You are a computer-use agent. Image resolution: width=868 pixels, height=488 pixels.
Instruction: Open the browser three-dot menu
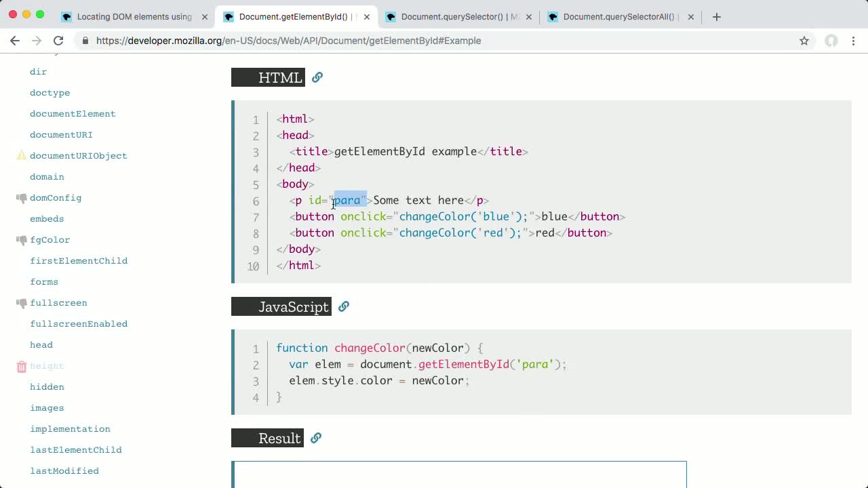[854, 41]
